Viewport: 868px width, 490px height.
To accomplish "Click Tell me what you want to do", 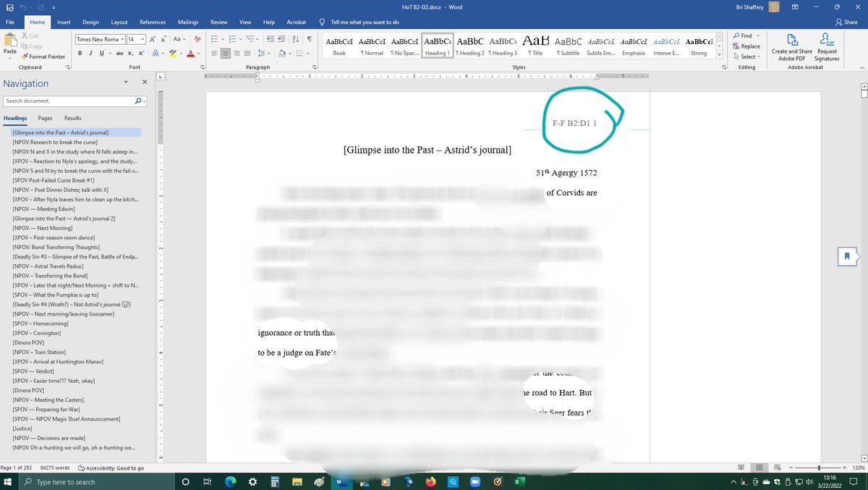I will click(x=364, y=22).
